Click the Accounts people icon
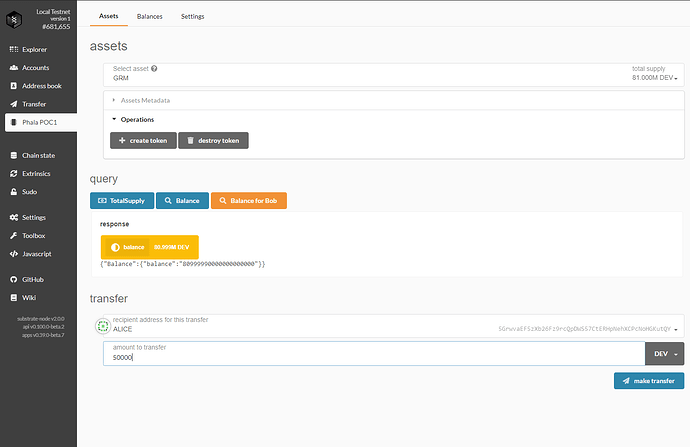This screenshot has height=447, width=690. (14, 68)
